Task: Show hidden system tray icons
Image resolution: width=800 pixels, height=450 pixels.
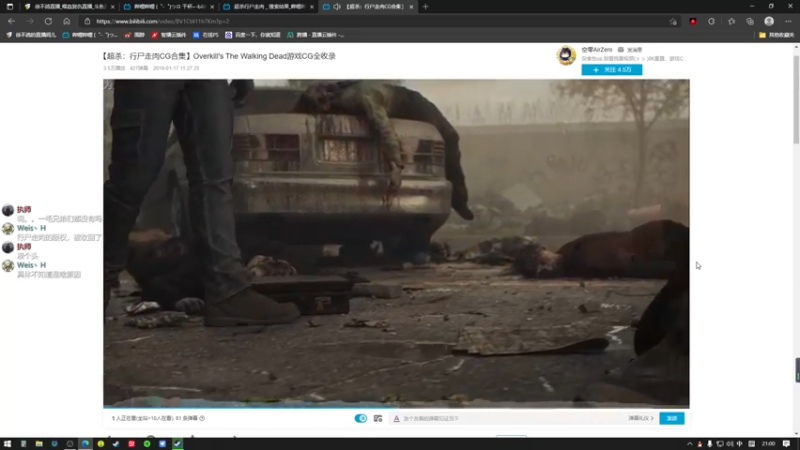Action: [690, 444]
